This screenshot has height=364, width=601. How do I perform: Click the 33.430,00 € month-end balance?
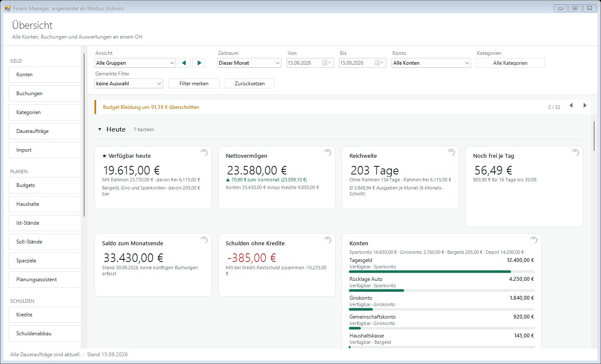coord(133,258)
